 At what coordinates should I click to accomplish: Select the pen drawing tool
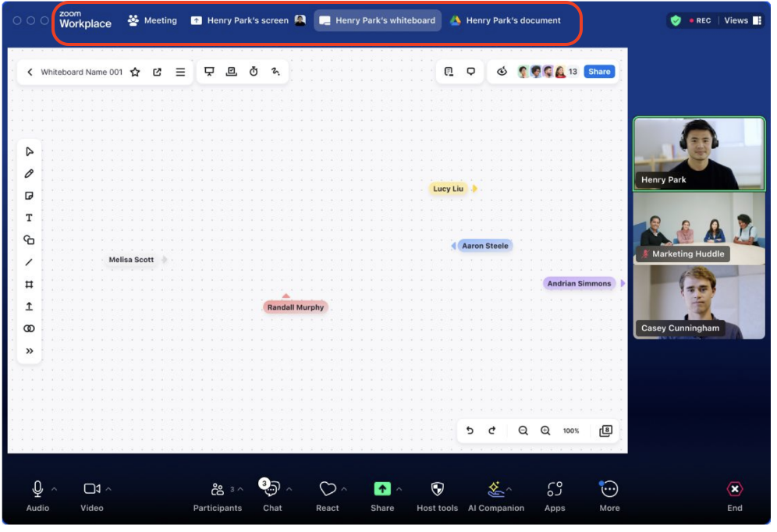[x=29, y=174]
